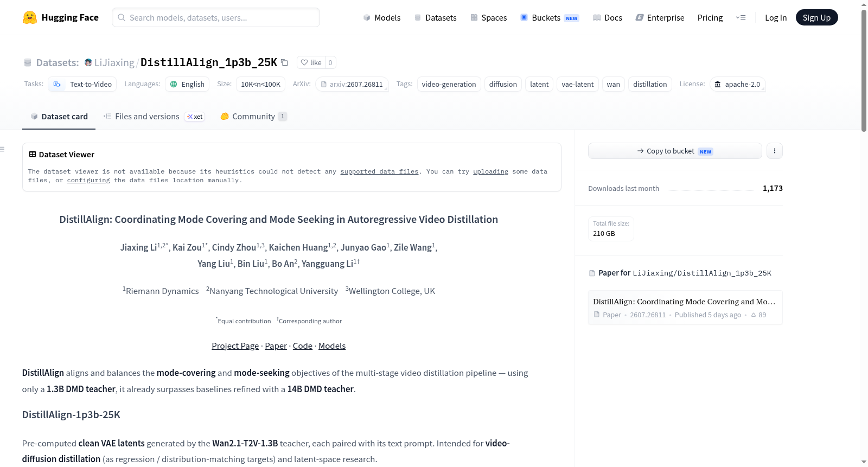Follow the uploading link in Dataset Viewer
Viewport: 868px width, 467px height.
pos(490,171)
